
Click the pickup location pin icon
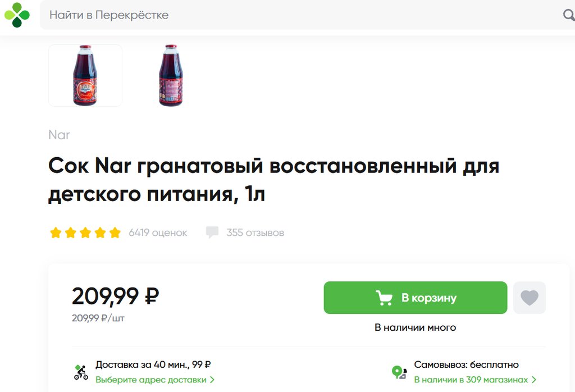(x=399, y=372)
